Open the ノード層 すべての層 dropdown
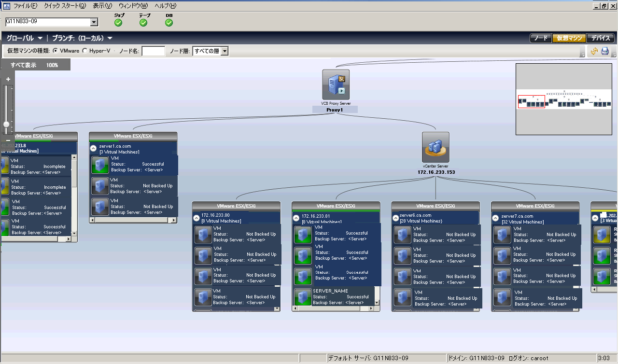Viewport: 618px width, 364px height. 225,51
